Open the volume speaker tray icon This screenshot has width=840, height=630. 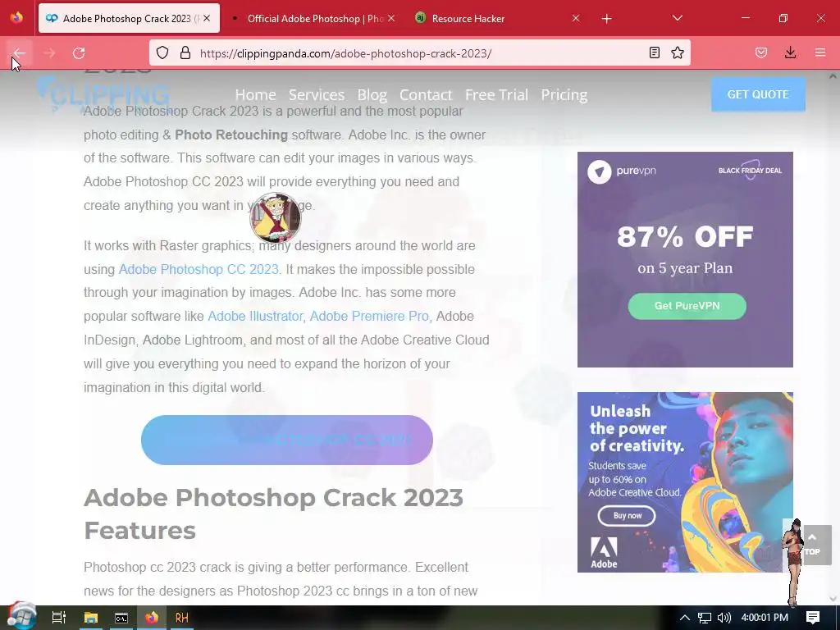[x=724, y=618]
